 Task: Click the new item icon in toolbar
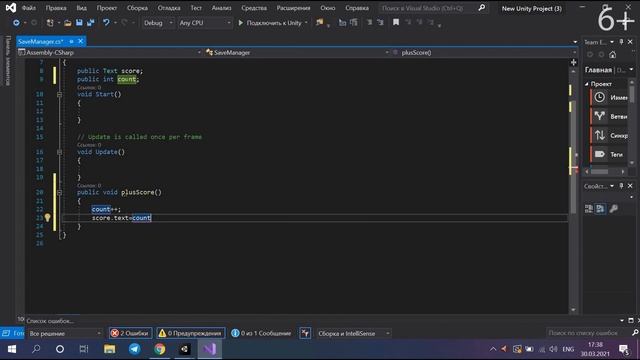tap(50, 23)
